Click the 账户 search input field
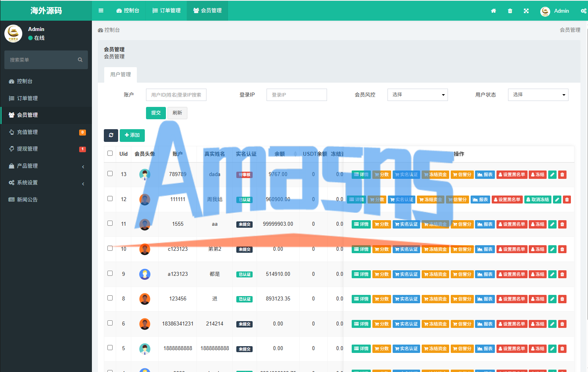Viewport: 588px width, 372px height. [176, 95]
